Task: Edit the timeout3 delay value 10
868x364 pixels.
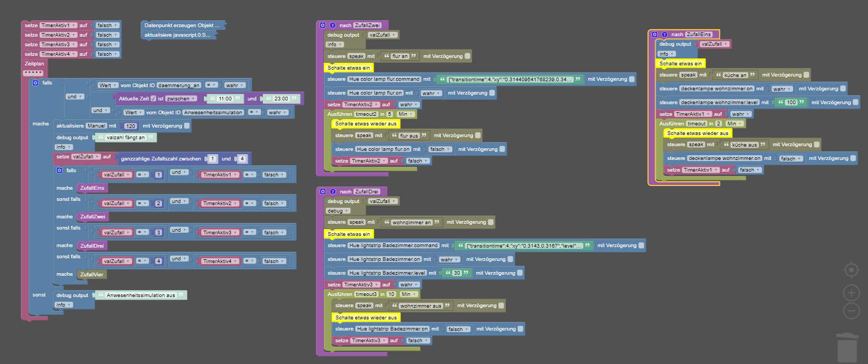Action: coord(391,294)
